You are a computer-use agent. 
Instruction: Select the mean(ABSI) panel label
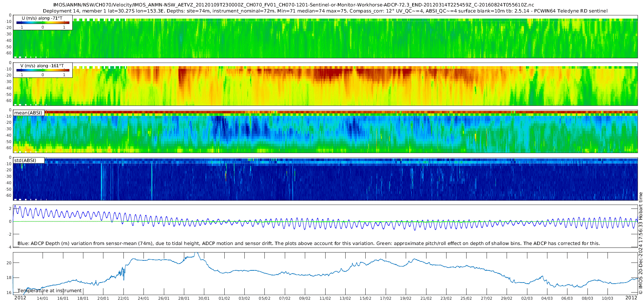[28, 113]
